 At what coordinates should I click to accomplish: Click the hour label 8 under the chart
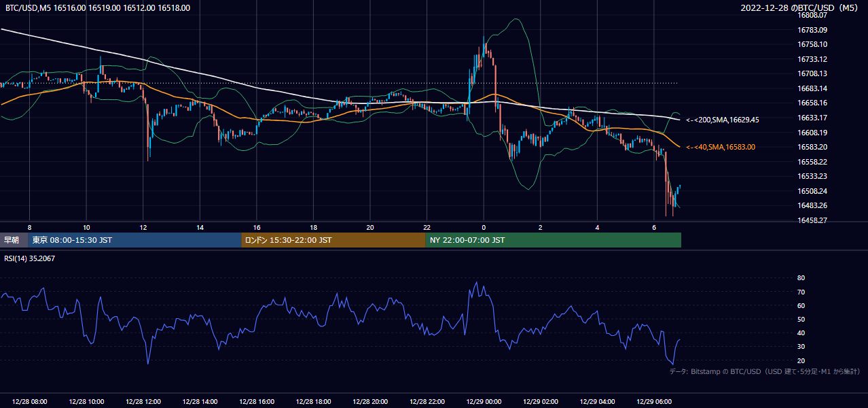pyautogui.click(x=29, y=227)
